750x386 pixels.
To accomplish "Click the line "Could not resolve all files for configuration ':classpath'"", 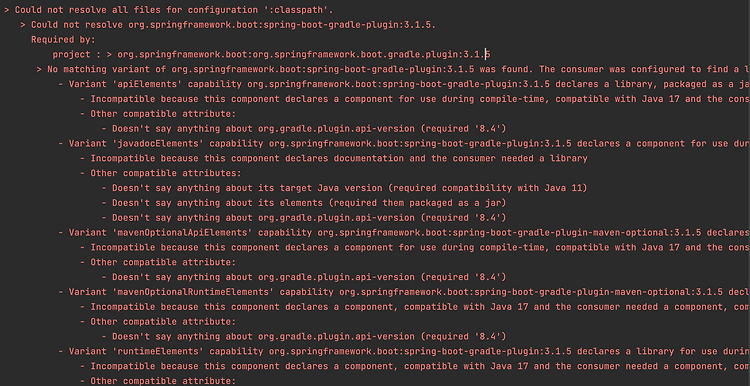I will click(x=168, y=10).
